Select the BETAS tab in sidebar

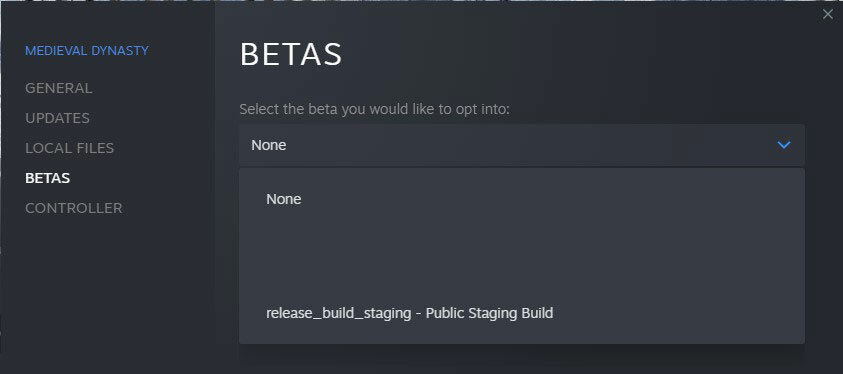pyautogui.click(x=47, y=178)
